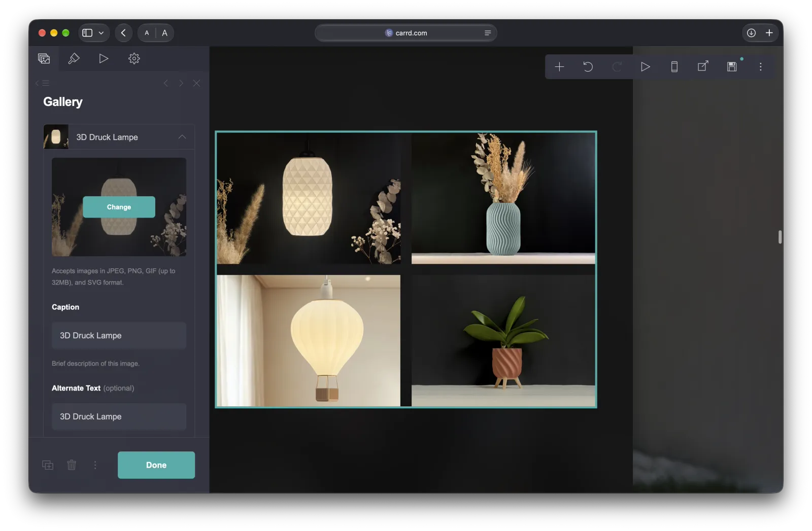Click the Done button

[x=156, y=465]
